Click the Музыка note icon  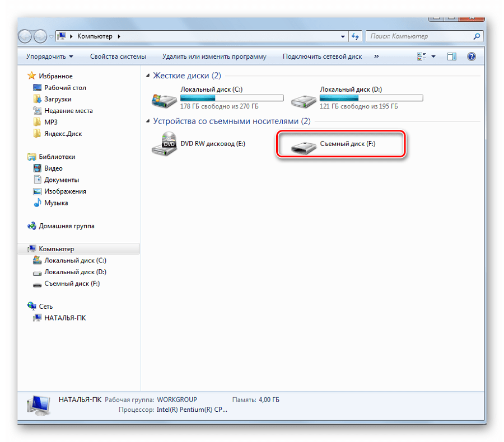38,203
